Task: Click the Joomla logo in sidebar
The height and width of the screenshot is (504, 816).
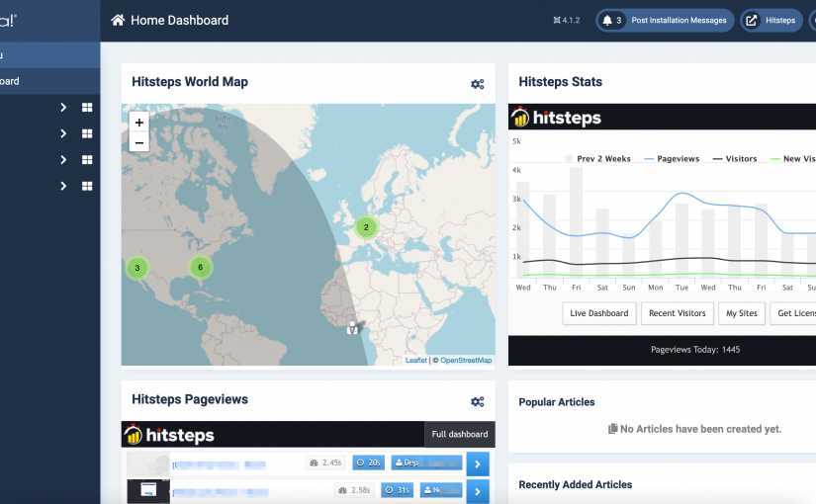Action: 8,21
